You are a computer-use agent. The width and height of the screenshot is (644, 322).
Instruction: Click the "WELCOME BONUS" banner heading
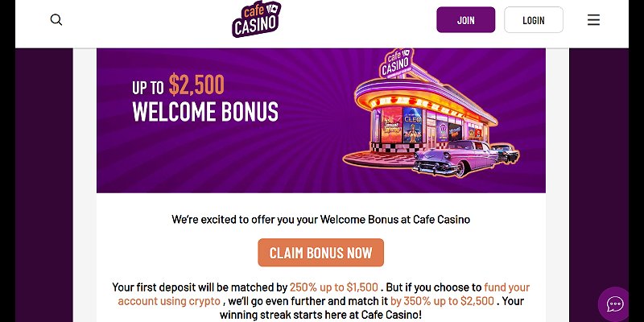click(x=205, y=112)
